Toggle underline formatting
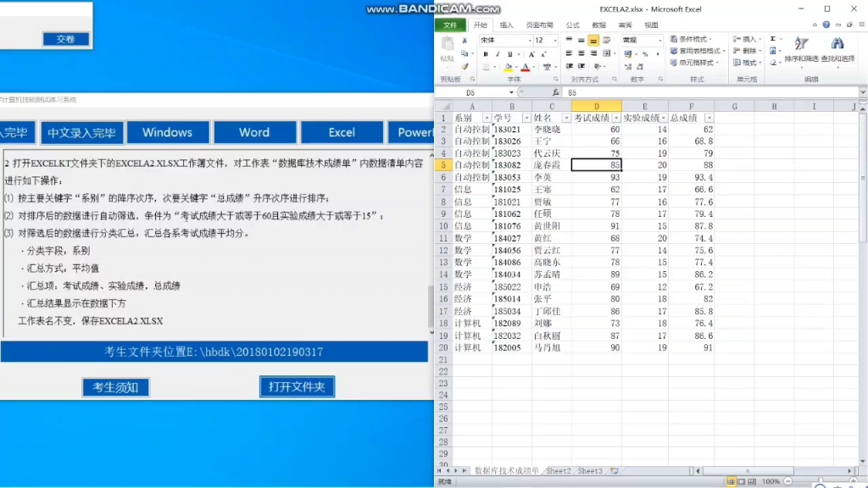 [x=509, y=53]
